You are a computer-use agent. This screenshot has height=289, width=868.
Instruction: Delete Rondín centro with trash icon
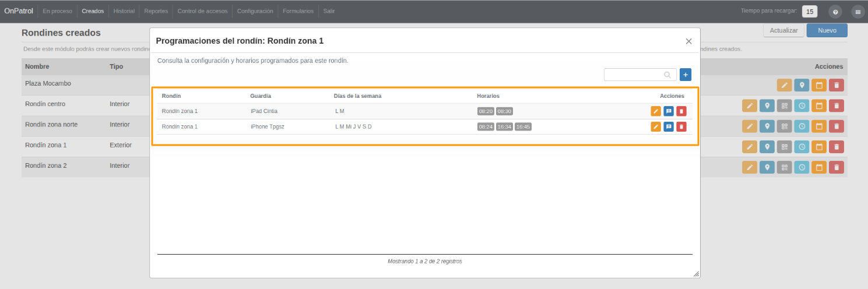[837, 105]
